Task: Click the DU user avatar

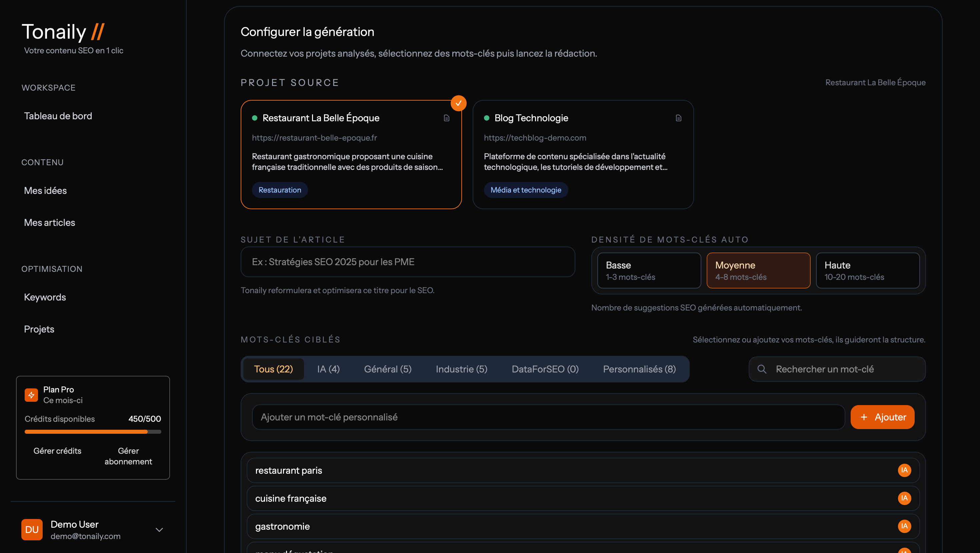Action: point(32,529)
